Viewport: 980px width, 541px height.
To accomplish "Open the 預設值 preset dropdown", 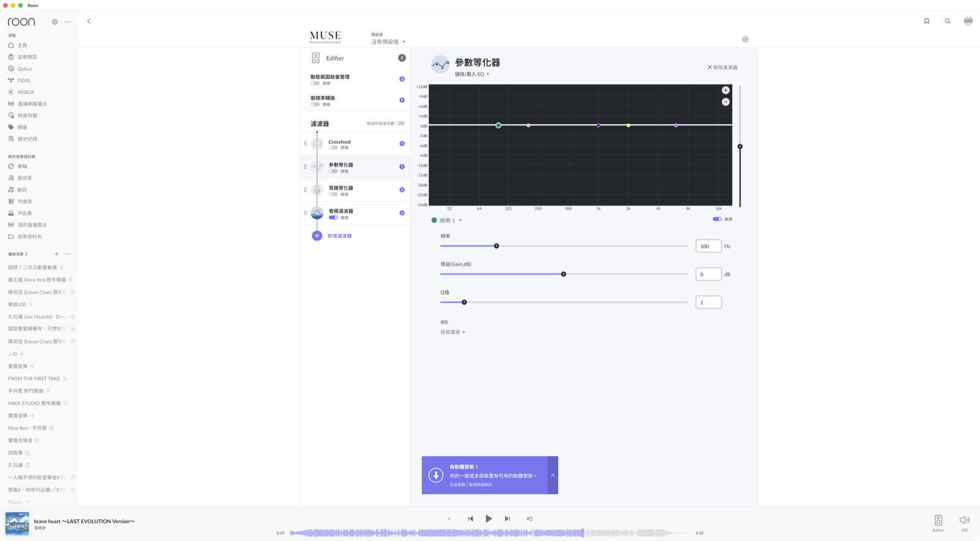I will pos(388,42).
